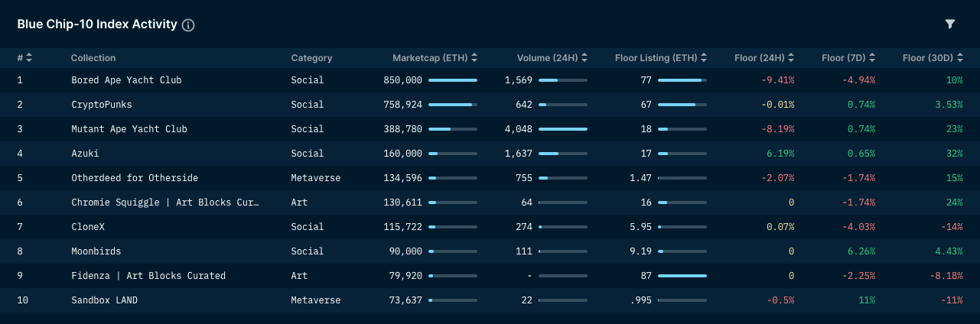980x324 pixels.
Task: Click volume value 4,048 for Mutant Ape
Action: coord(519,129)
